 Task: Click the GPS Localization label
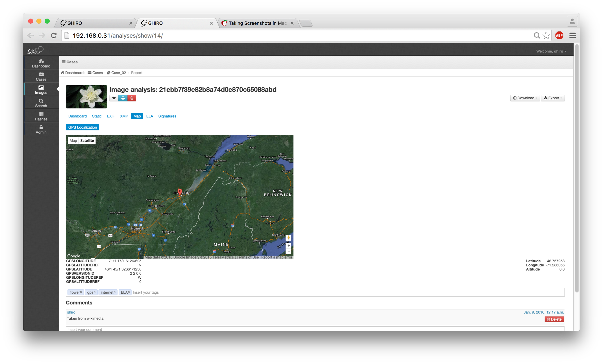(82, 127)
